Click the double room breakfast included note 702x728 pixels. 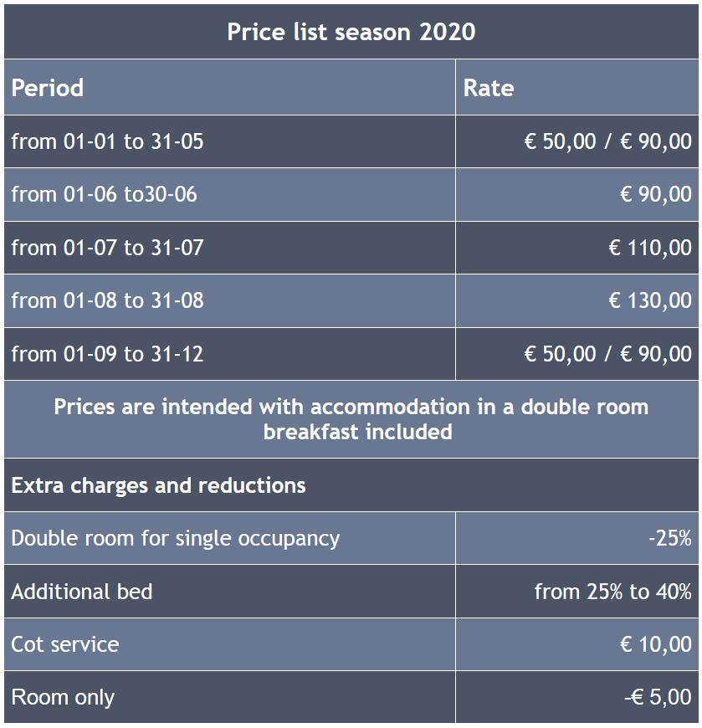click(351, 419)
